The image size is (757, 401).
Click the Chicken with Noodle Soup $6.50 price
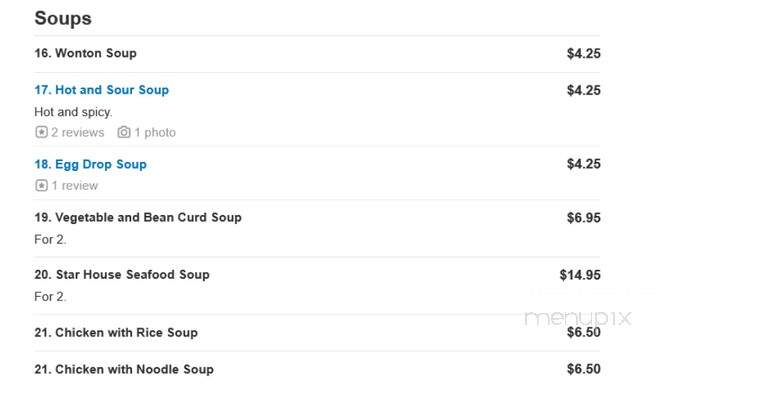584,369
